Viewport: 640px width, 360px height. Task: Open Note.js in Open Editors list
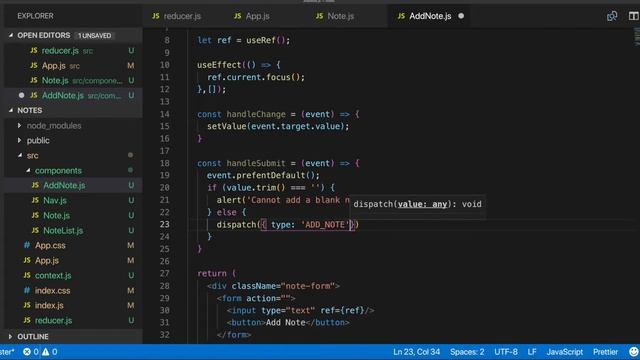tap(73, 80)
